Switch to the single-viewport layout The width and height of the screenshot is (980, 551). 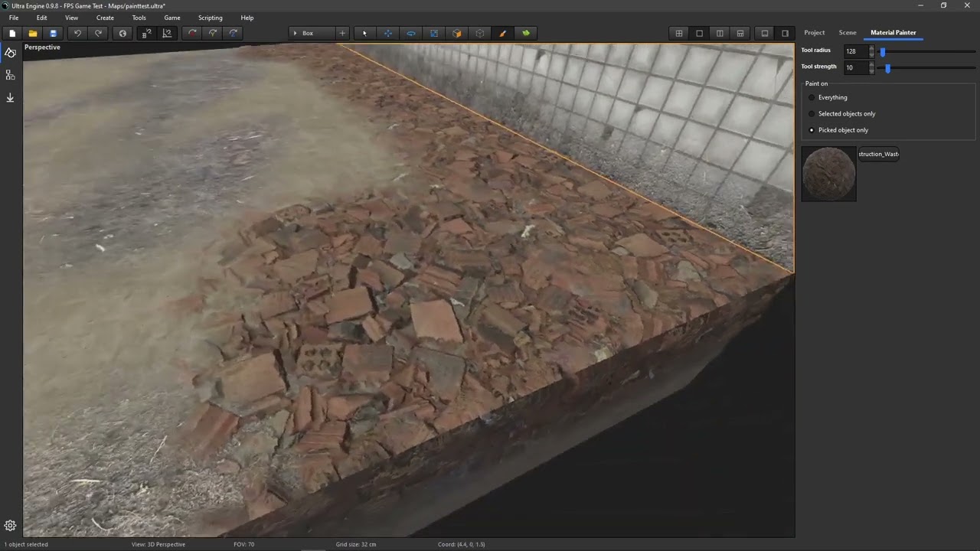coord(699,33)
